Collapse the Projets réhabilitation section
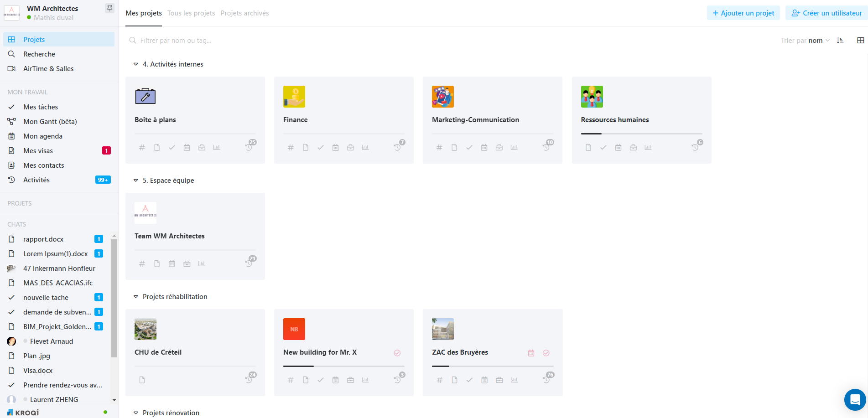This screenshot has height=418, width=868. pyautogui.click(x=135, y=296)
